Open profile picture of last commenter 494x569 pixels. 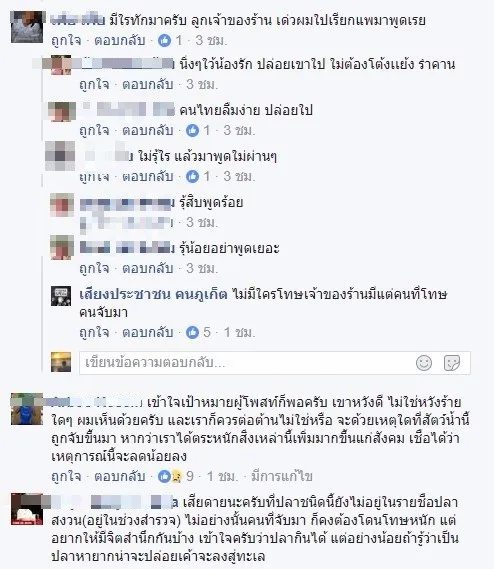tap(27, 509)
